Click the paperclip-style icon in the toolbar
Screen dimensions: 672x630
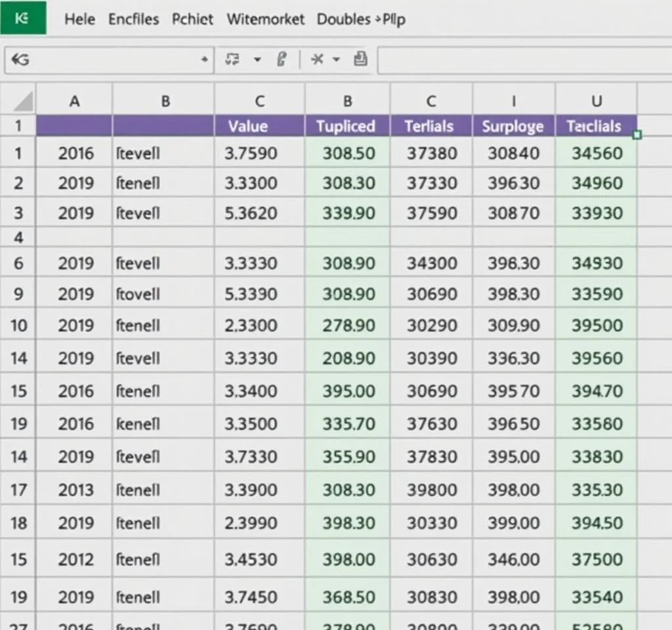pyautogui.click(x=282, y=60)
